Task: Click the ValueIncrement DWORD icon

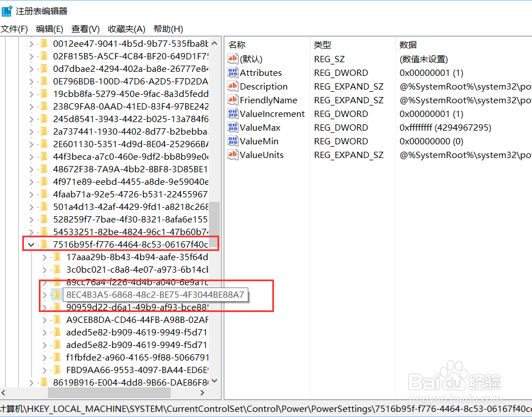Action: click(x=233, y=114)
